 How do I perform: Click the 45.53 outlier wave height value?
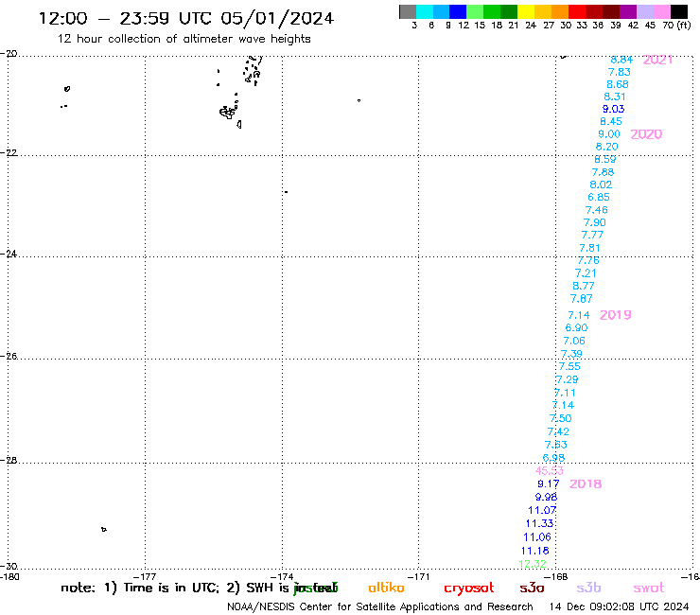click(549, 471)
